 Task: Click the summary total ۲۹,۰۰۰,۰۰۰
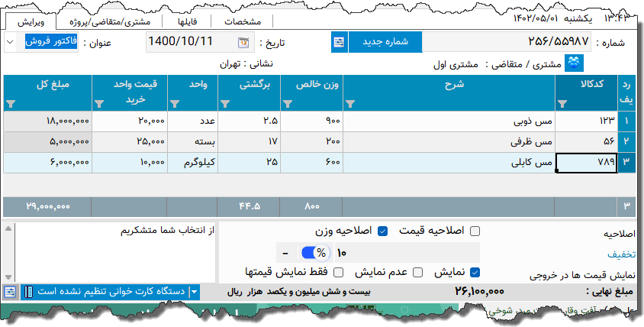48,206
